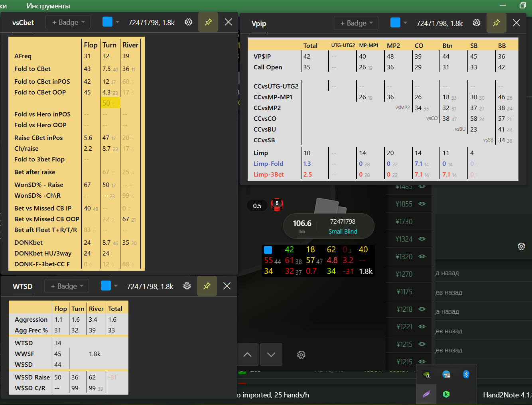Open settings gear in WTSD popup
Viewport: 532px width, 405px height.
[x=187, y=286]
